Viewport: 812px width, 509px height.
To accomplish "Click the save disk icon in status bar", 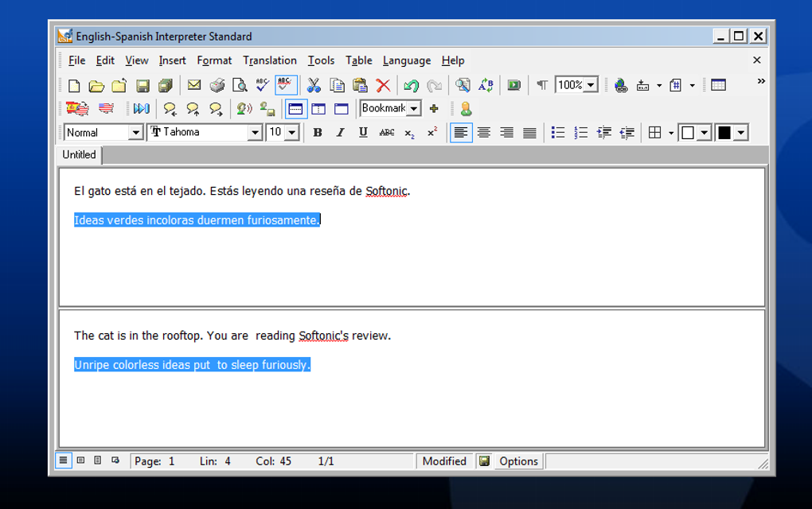I will click(x=484, y=461).
